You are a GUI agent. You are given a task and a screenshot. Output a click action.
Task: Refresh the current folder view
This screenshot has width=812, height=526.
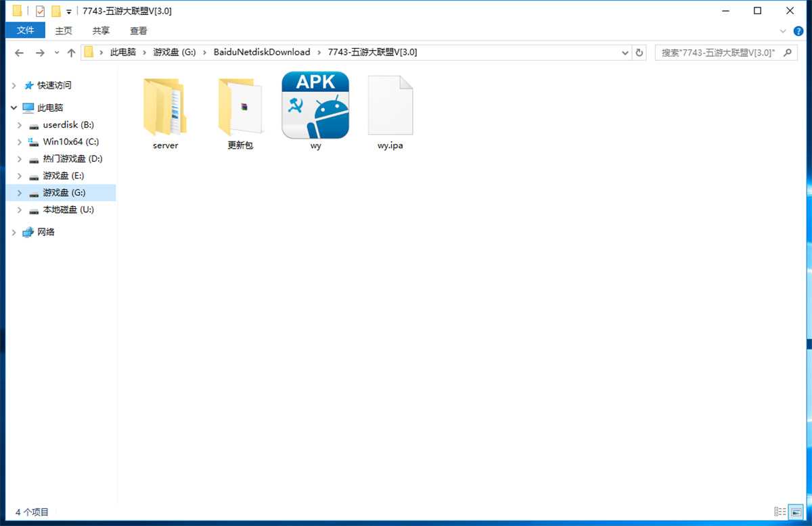coord(639,53)
